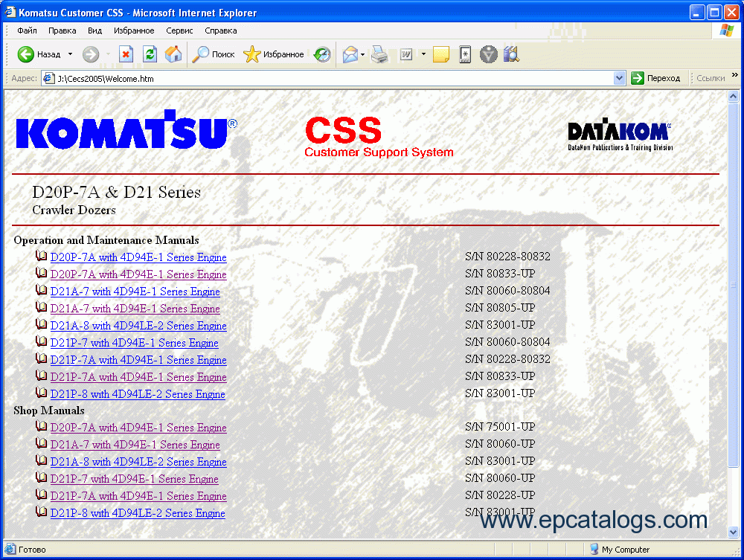The width and height of the screenshot is (744, 560).
Task: Open the Избранное menu
Action: 134,30
